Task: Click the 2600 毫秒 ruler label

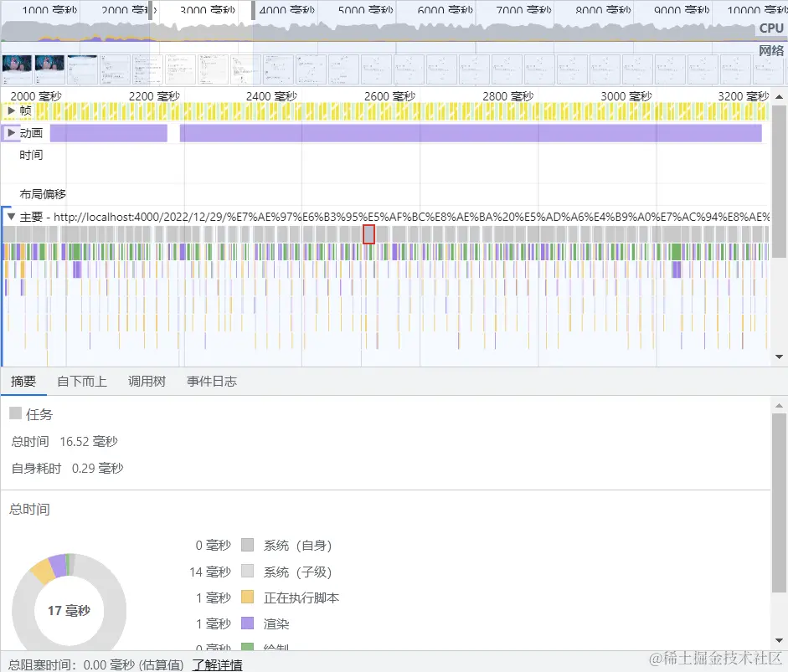Action: (389, 96)
